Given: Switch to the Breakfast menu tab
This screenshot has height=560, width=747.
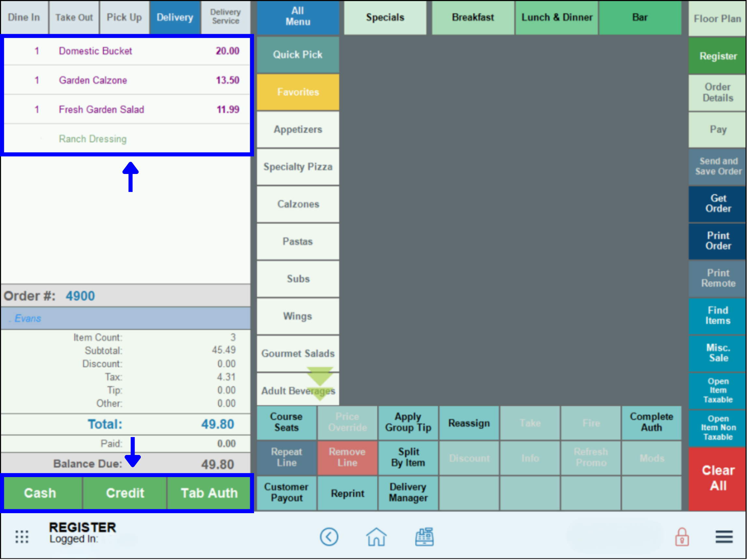Looking at the screenshot, I should (x=473, y=17).
